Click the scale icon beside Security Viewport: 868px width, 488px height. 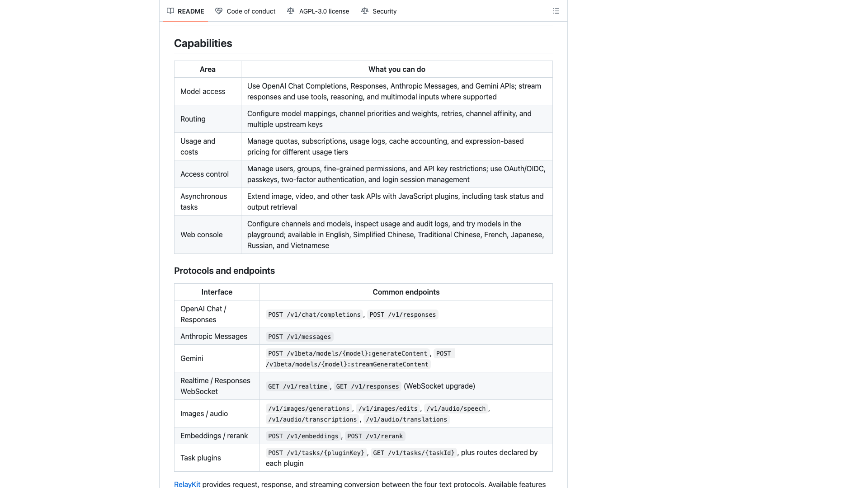click(365, 11)
